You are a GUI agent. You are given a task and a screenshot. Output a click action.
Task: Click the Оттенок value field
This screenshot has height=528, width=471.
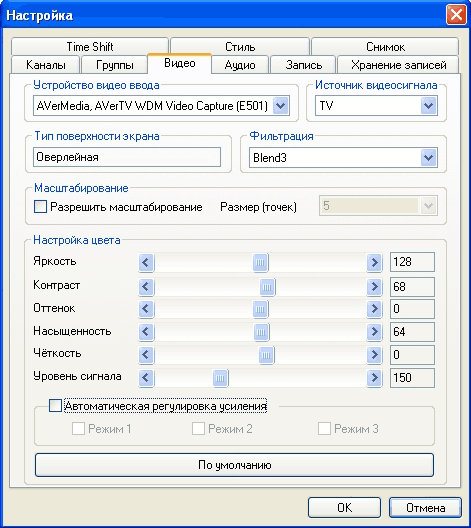412,309
